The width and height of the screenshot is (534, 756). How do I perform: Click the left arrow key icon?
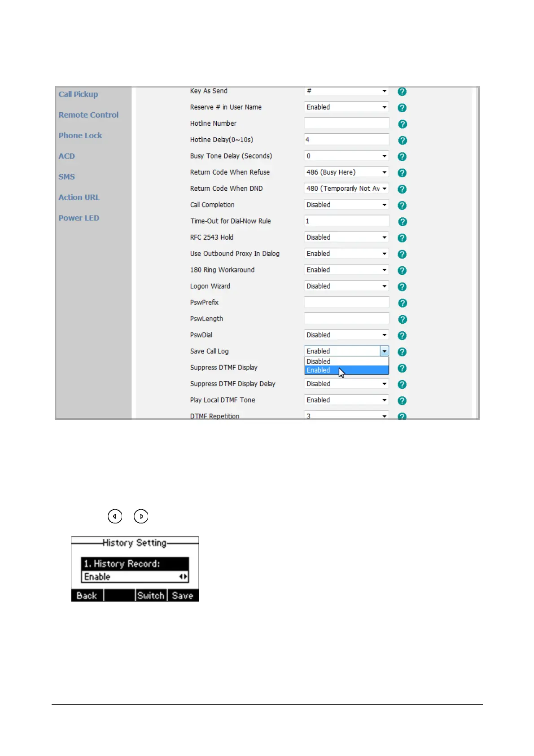[x=115, y=516]
